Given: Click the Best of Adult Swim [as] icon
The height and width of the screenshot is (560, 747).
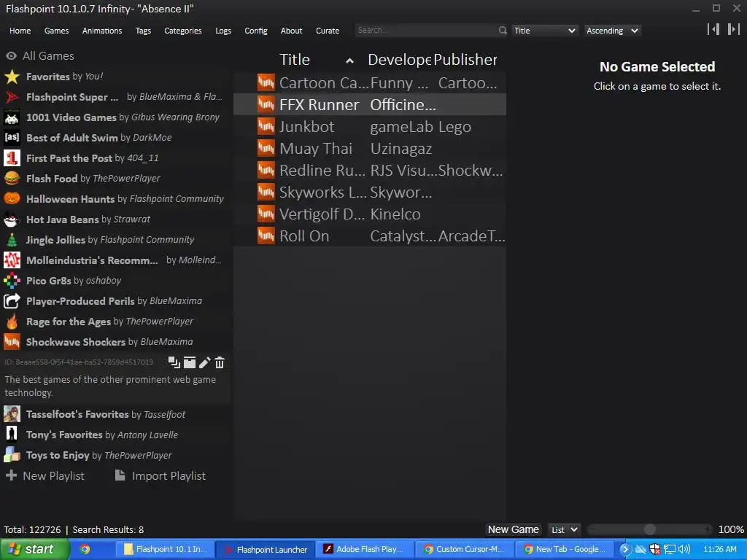Looking at the screenshot, I should (12, 138).
